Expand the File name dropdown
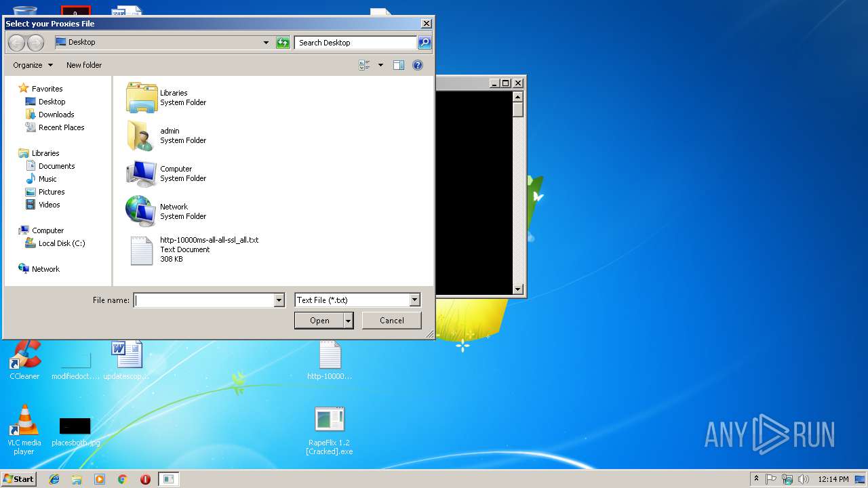 click(279, 300)
